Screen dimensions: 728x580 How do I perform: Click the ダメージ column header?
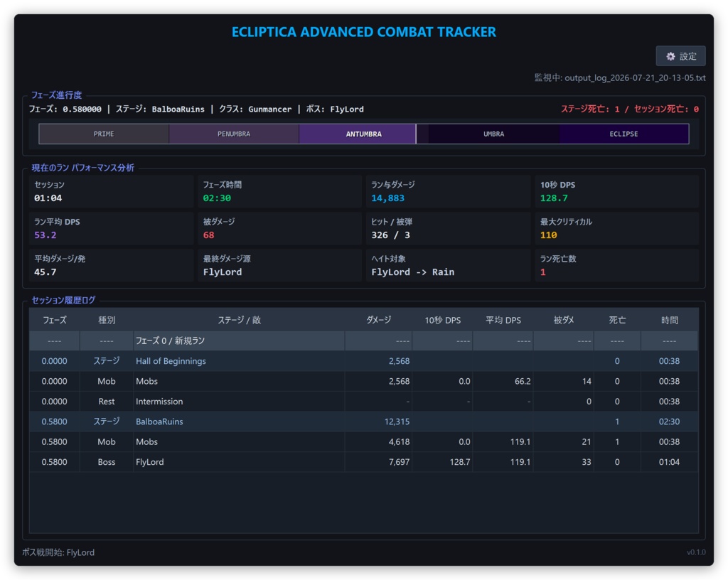pos(378,320)
